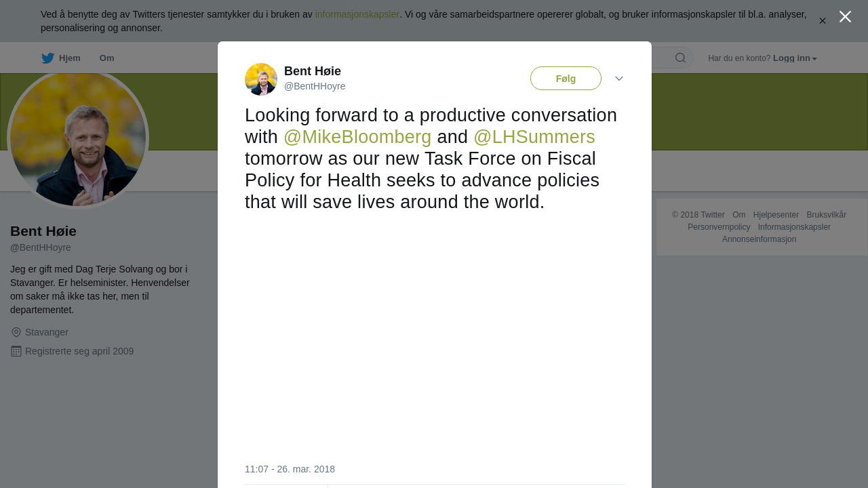Open the @LHSummers mention link
Screen dimensions: 868x488
click(x=534, y=137)
